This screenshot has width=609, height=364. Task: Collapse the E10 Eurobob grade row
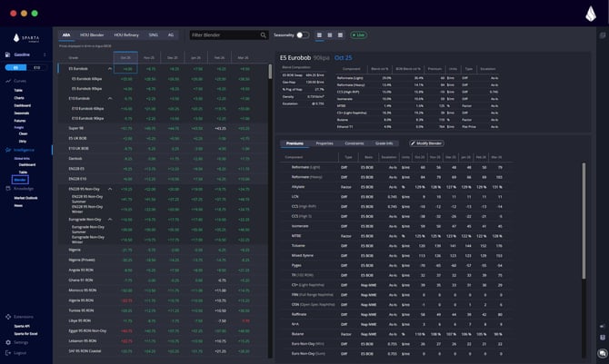[110, 98]
